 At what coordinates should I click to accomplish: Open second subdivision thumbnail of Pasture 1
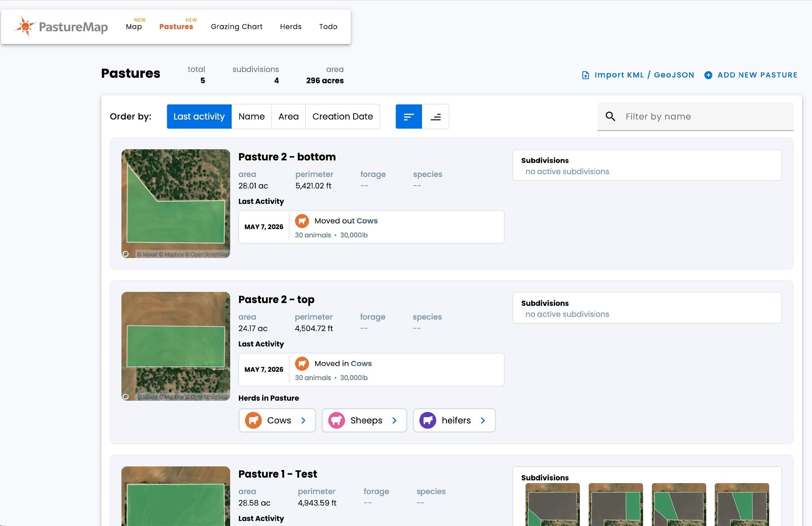[616, 505]
